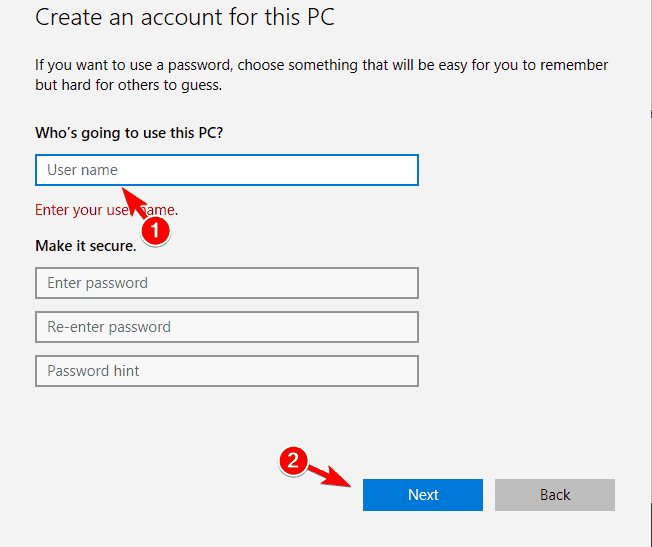Screen dimensions: 652x547
Task: Click the red arrow pointing at User name field
Action: [x=134, y=203]
